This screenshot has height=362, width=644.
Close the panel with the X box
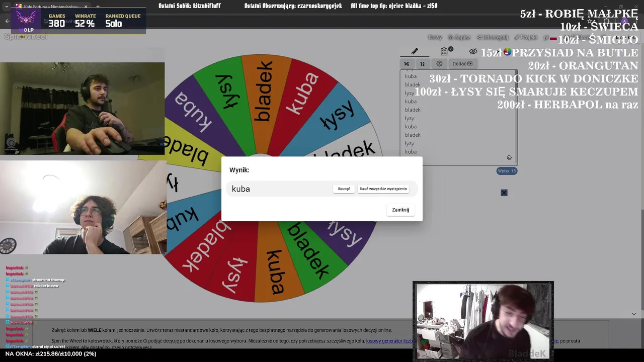[x=504, y=193]
